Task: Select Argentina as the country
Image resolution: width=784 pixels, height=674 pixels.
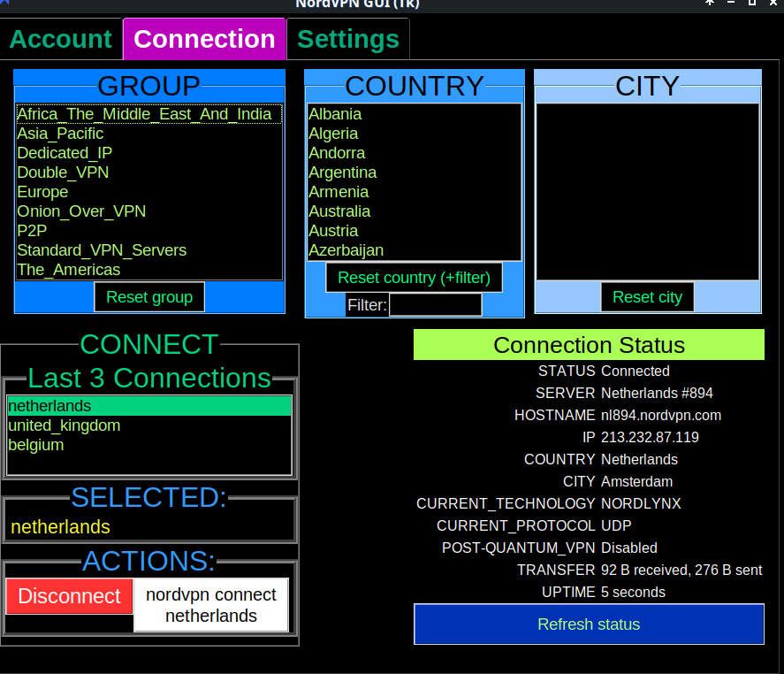Action: click(414, 172)
